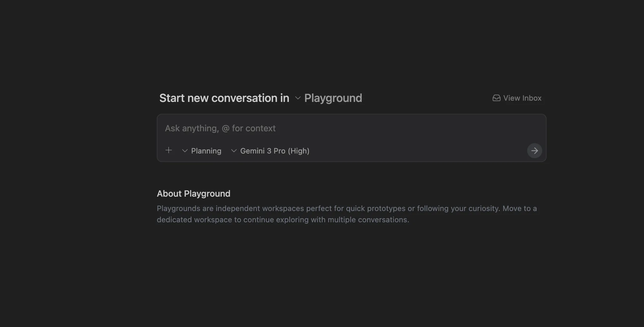
Task: Click "dedicated workspace" in the description
Action: (x=194, y=220)
